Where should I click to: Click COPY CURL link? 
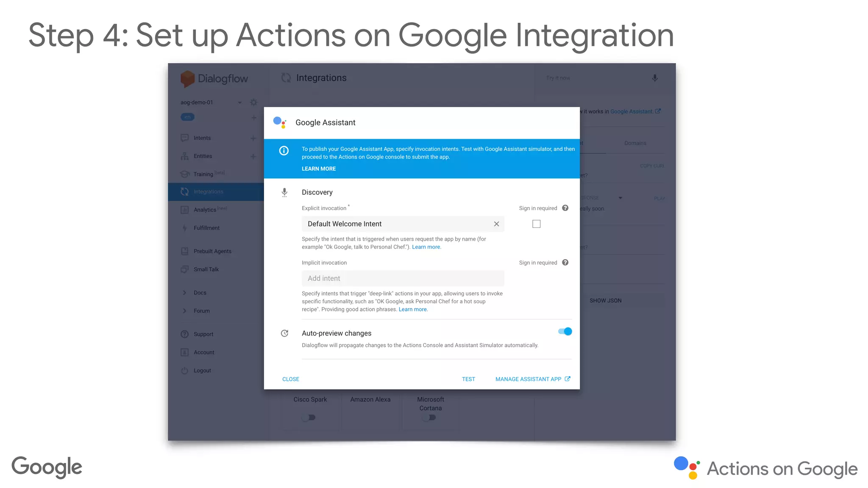click(652, 166)
